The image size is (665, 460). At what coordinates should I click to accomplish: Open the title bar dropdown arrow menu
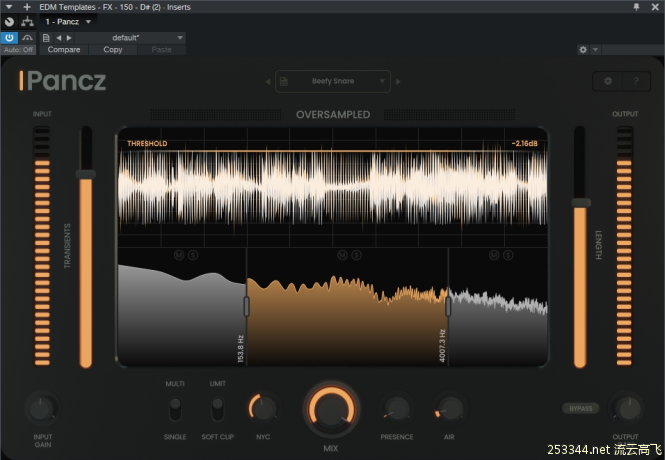[x=8, y=7]
